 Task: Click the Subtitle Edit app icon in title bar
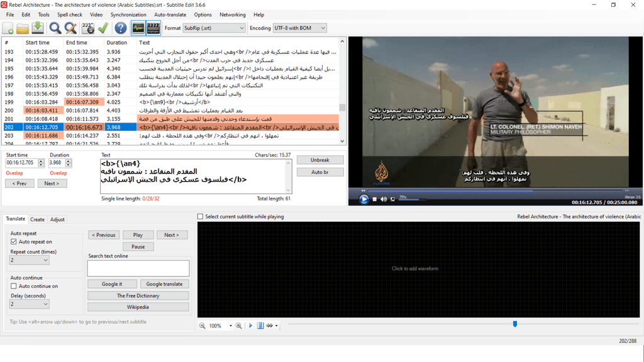click(4, 5)
